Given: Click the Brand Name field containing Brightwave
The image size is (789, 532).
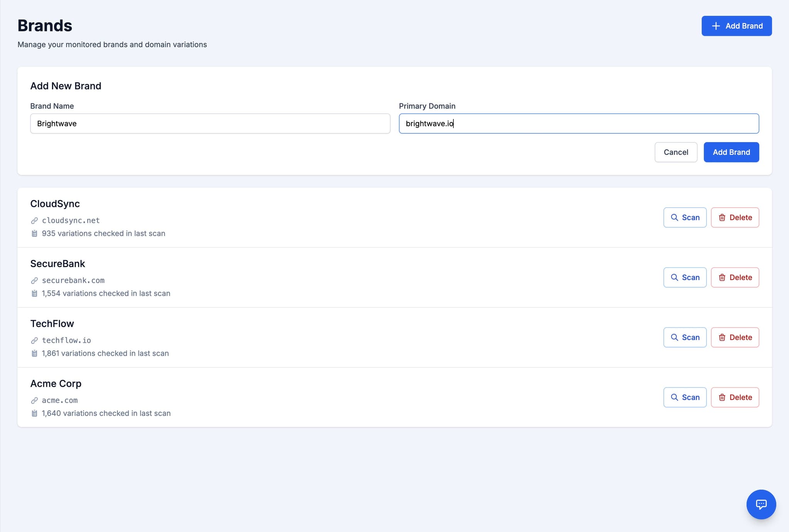Looking at the screenshot, I should 210,123.
